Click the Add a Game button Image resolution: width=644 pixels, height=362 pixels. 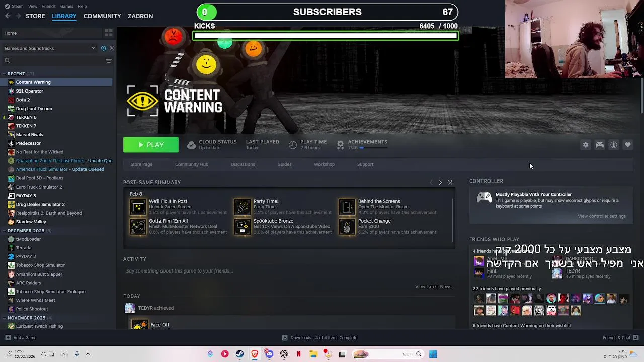click(x=21, y=338)
